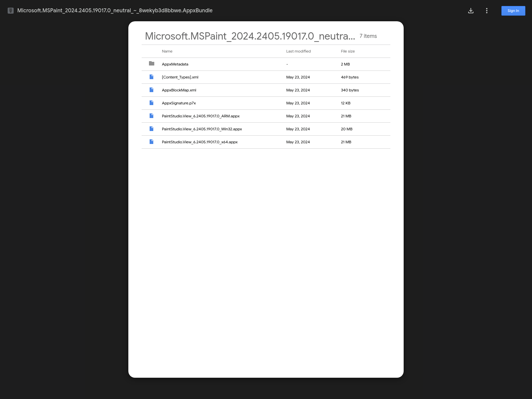The height and width of the screenshot is (399, 532).
Task: Click the 21 MB size of ARM.appx
Action: [x=346, y=116]
